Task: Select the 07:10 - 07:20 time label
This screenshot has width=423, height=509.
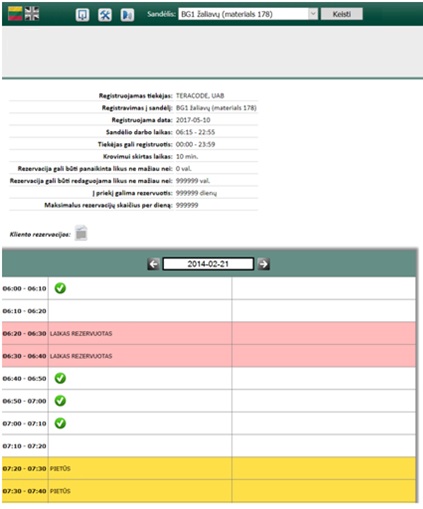Action: (x=24, y=446)
